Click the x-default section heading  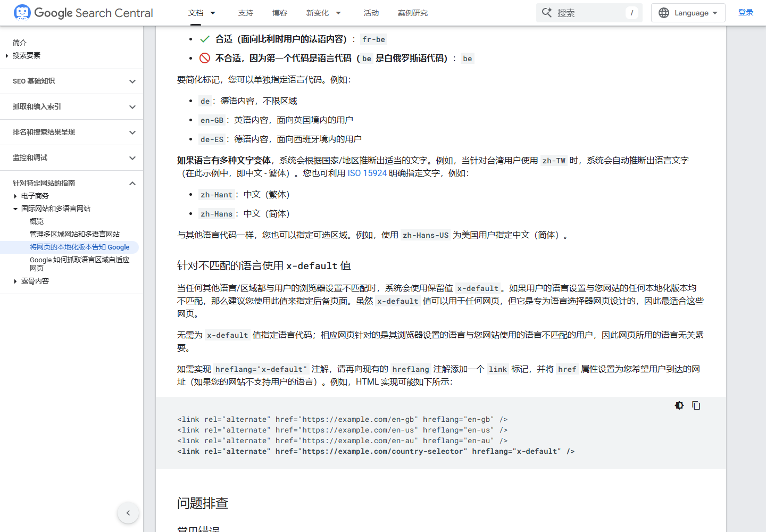click(264, 266)
